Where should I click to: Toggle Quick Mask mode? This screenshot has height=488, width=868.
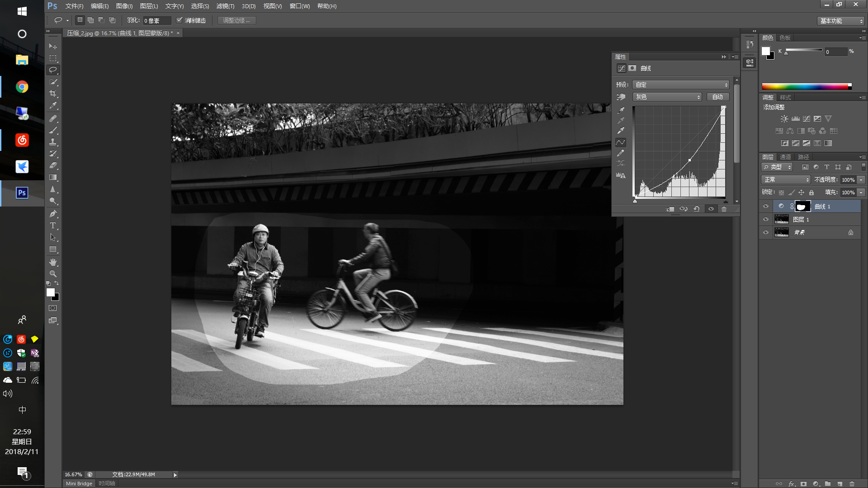pyautogui.click(x=53, y=308)
